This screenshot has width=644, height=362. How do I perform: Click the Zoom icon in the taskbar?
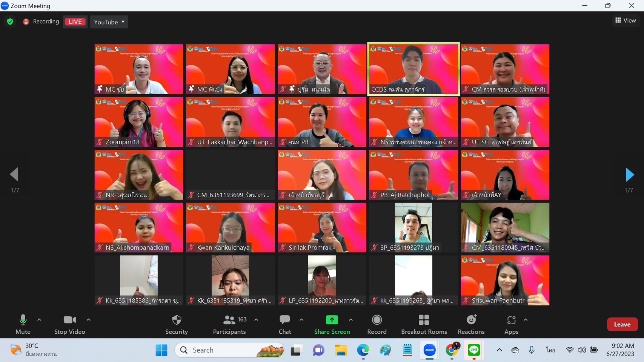click(x=429, y=350)
